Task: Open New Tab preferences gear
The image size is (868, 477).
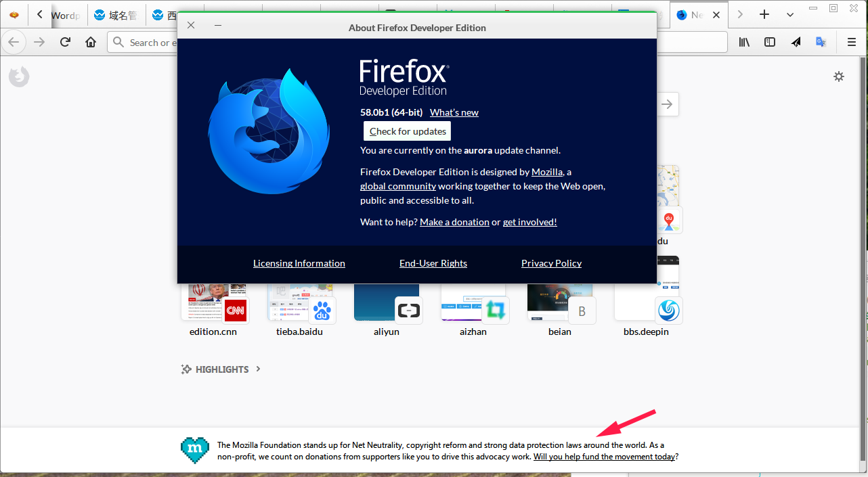Action: click(x=839, y=76)
